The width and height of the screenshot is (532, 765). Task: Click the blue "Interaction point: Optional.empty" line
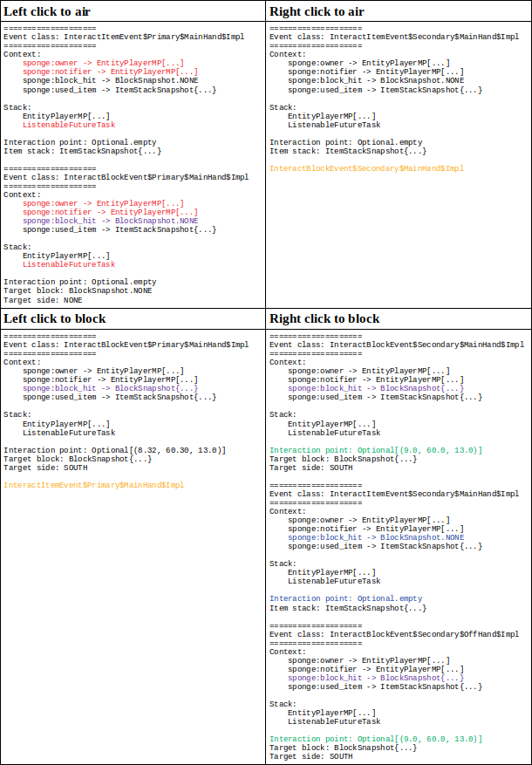click(x=345, y=598)
